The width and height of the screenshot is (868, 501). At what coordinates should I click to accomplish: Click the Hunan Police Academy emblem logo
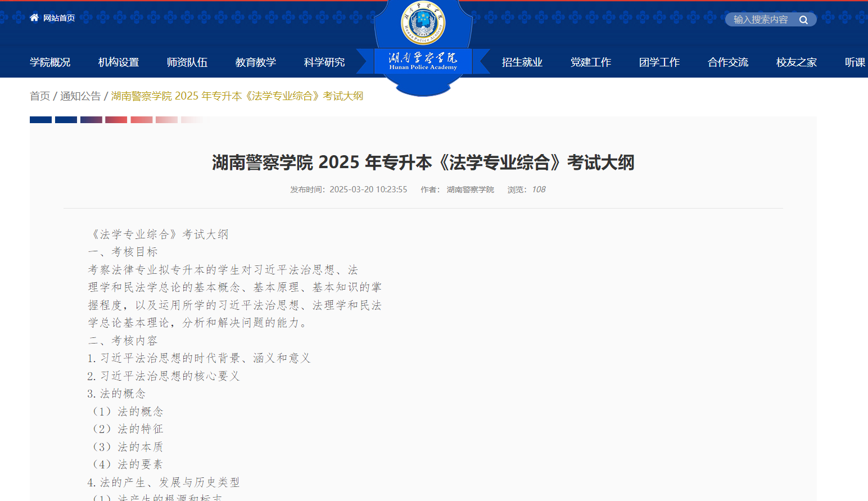pyautogui.click(x=423, y=23)
